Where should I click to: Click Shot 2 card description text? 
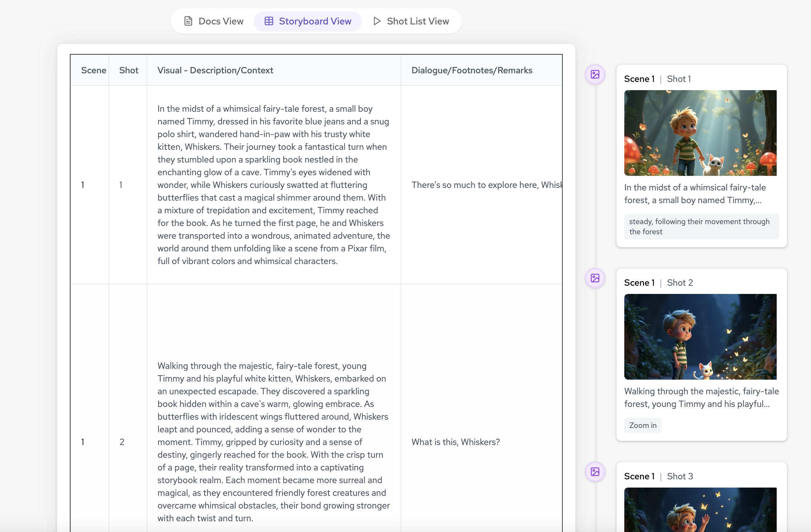click(701, 397)
